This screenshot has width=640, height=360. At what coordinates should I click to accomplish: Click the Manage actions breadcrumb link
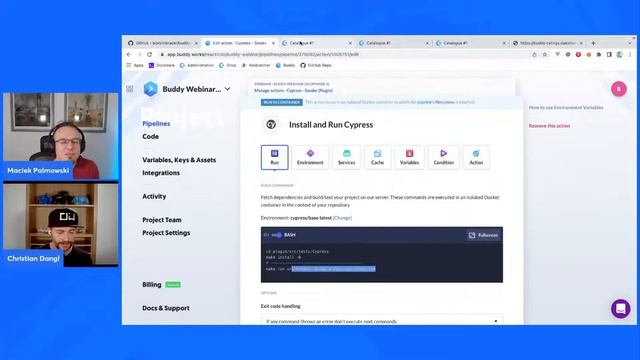268,91
